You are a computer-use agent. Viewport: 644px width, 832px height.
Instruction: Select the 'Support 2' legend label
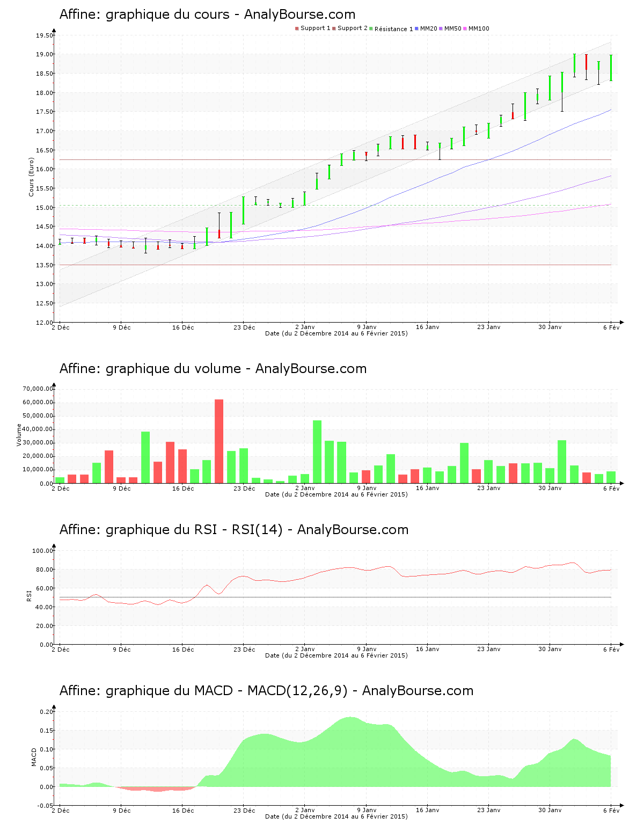(x=353, y=28)
